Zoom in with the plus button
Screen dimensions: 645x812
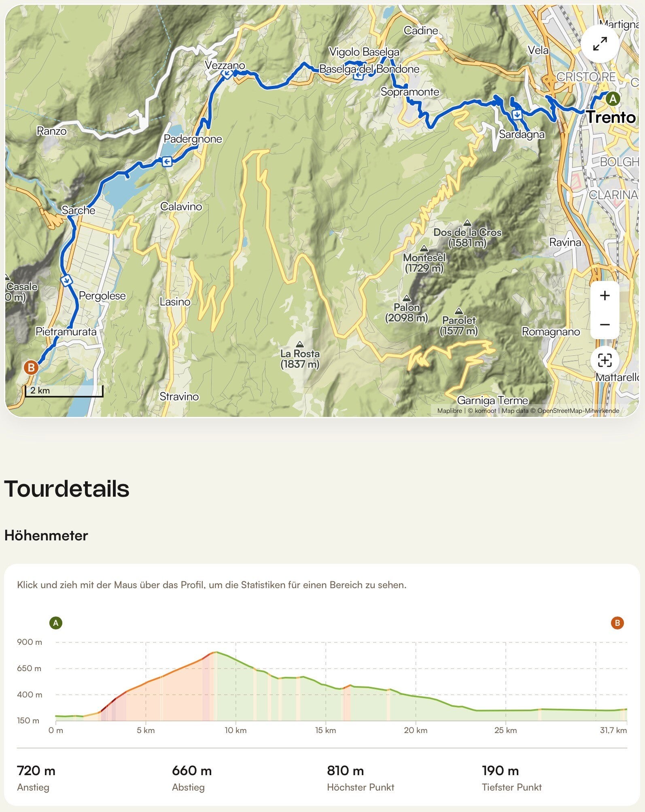tap(605, 295)
